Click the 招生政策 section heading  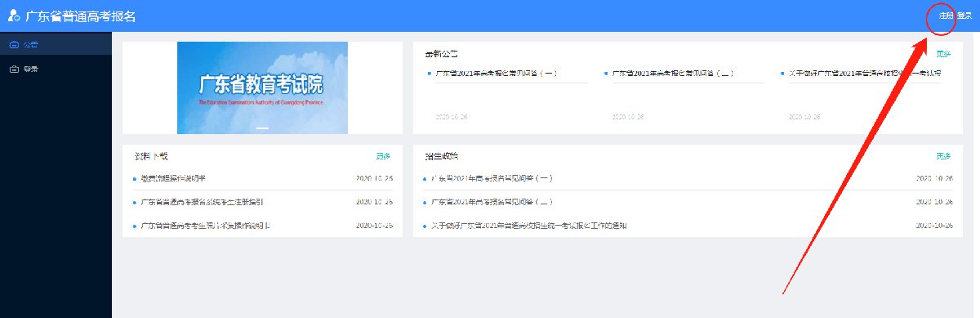441,155
